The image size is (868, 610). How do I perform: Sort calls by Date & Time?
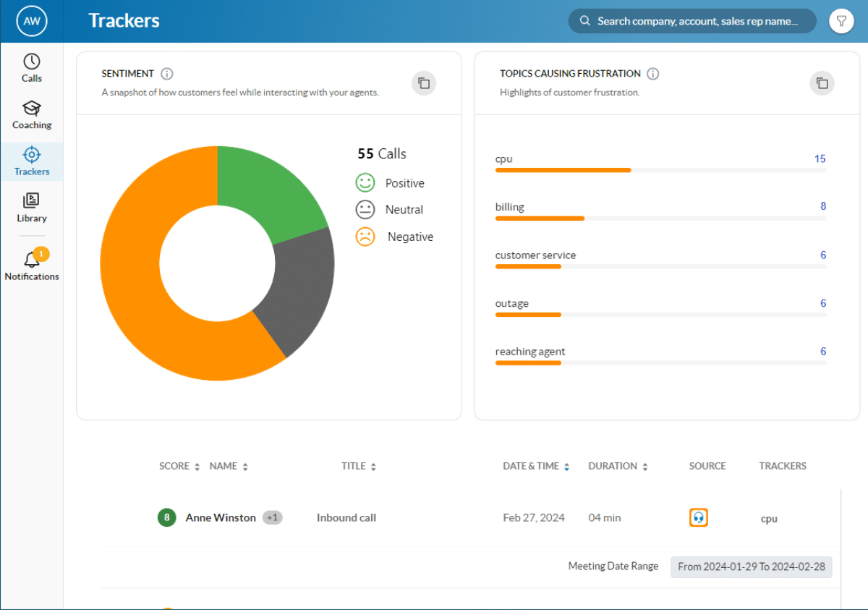[536, 467]
